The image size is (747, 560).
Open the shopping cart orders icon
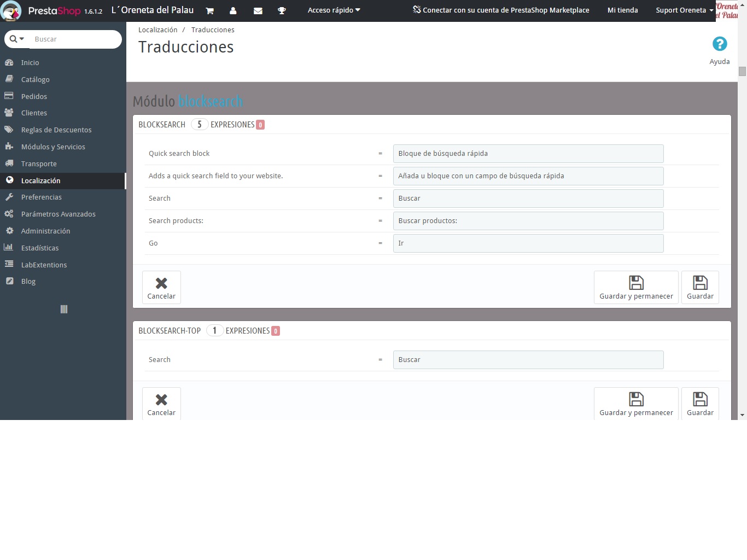(209, 10)
